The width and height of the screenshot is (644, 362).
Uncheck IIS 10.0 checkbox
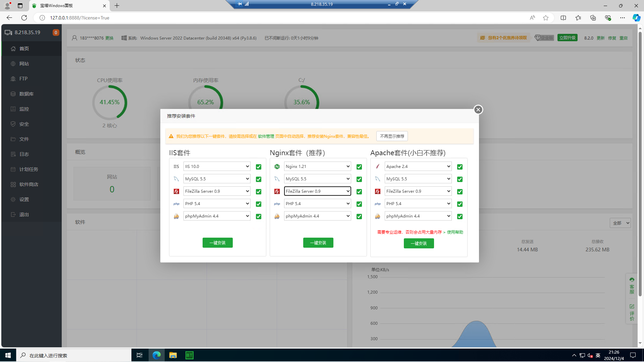pyautogui.click(x=259, y=167)
